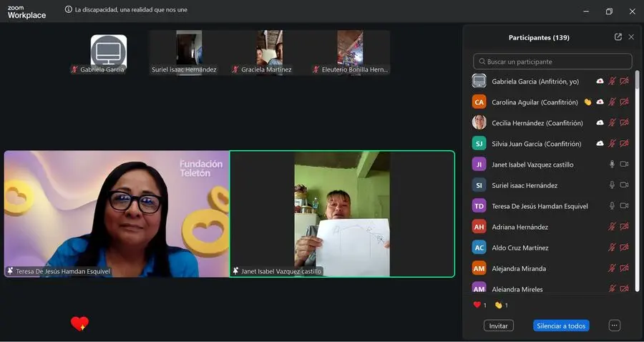Pop out the Participantes panel
This screenshot has height=342, width=644.
click(618, 37)
